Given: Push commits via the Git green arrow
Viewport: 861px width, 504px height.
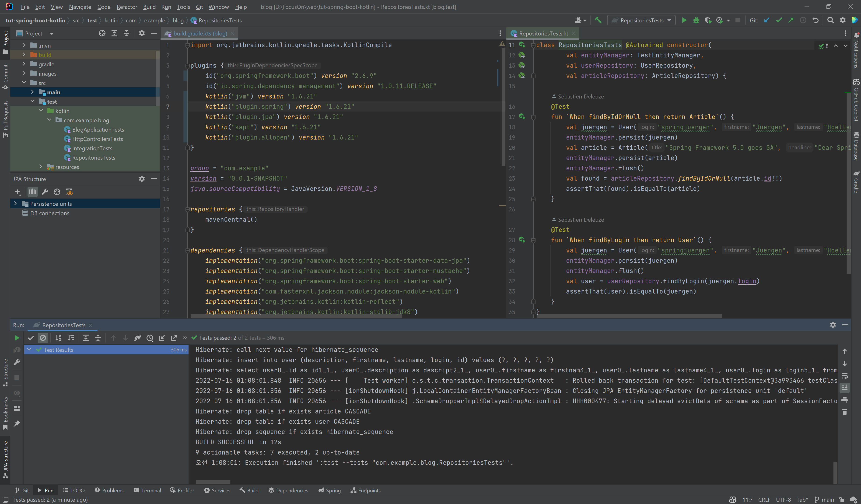Looking at the screenshot, I should click(791, 21).
